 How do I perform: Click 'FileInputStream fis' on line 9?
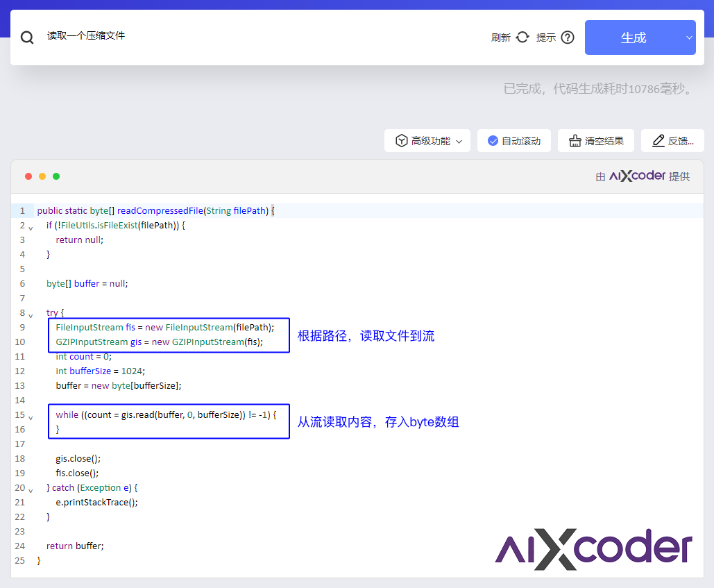(95, 327)
